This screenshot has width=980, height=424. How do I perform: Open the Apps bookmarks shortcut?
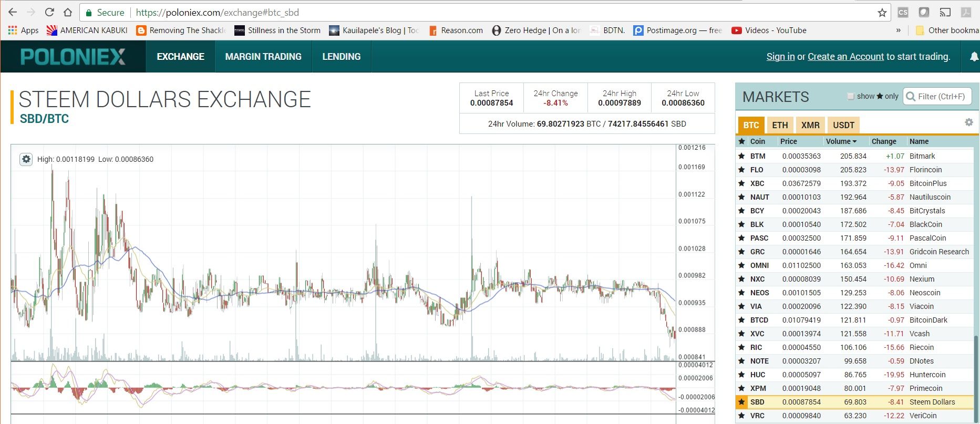pos(23,30)
